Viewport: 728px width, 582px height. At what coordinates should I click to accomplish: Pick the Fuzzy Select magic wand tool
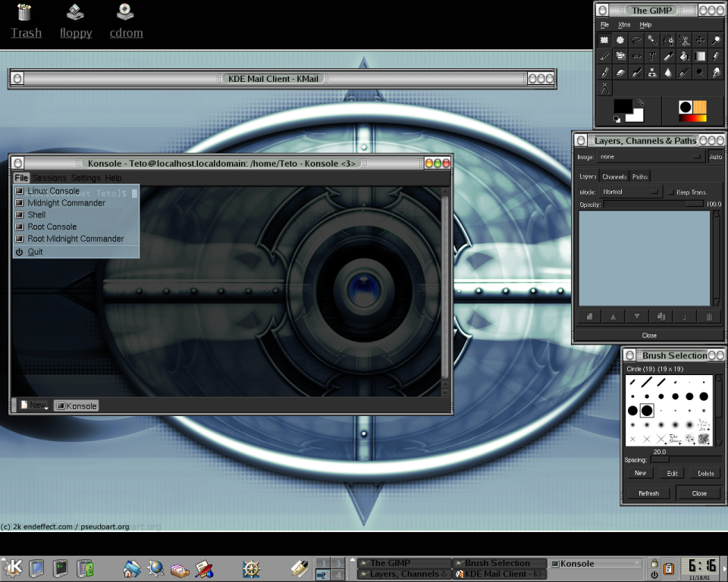click(x=652, y=40)
